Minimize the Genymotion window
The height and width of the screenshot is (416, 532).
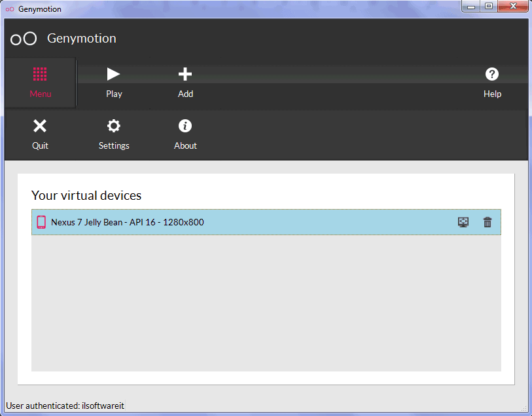(471, 7)
